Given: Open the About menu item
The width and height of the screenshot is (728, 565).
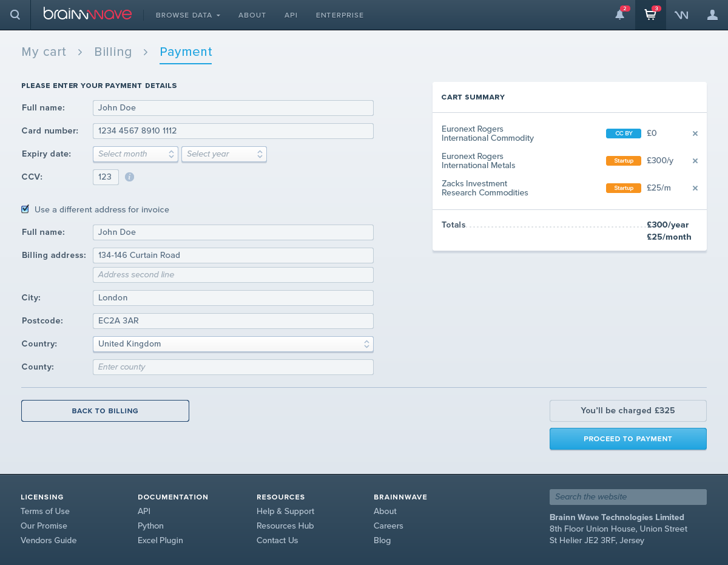Looking at the screenshot, I should click(x=252, y=15).
